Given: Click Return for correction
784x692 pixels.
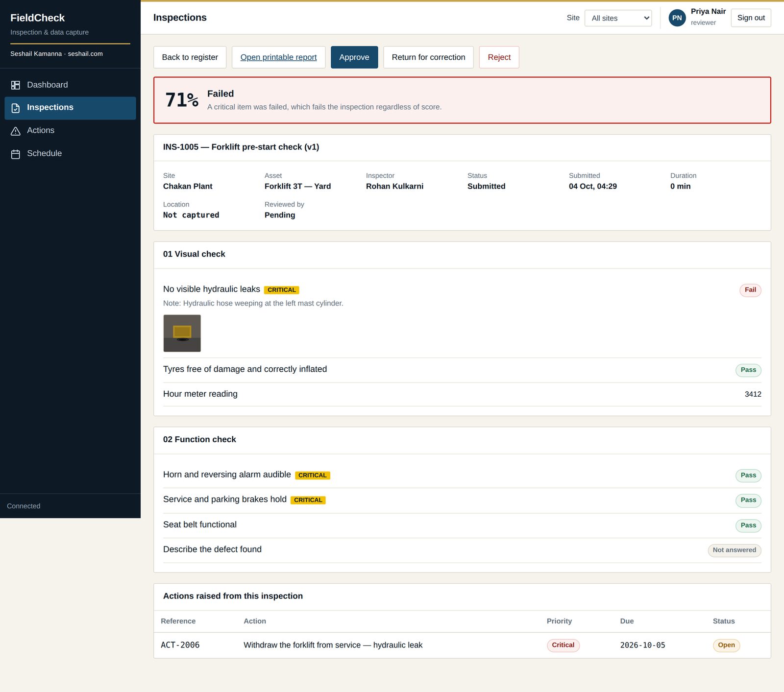Looking at the screenshot, I should [428, 57].
